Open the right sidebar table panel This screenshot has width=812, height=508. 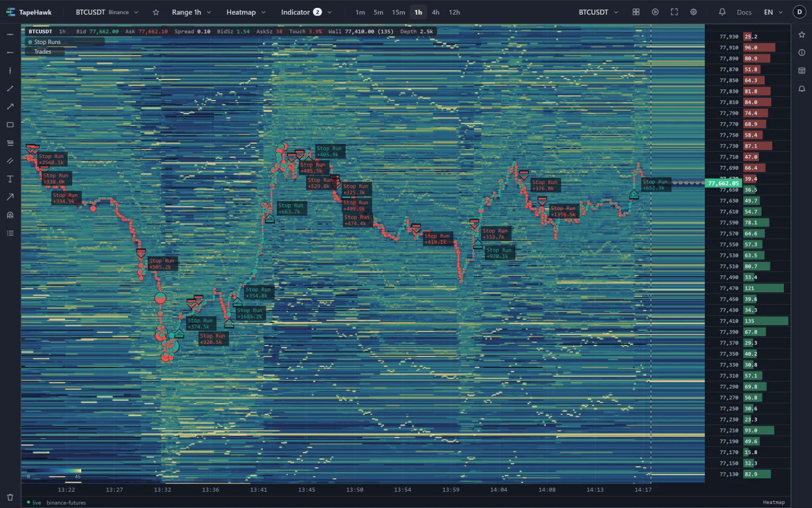point(802,70)
